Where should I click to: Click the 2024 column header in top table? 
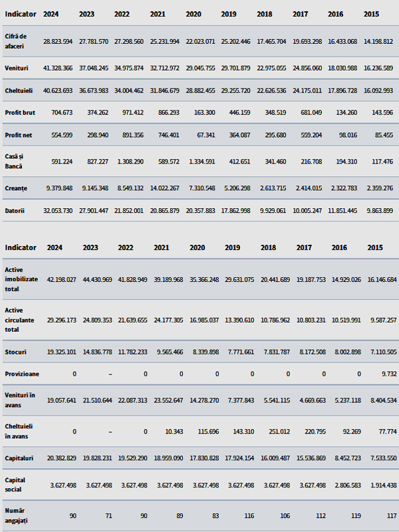coord(51,14)
